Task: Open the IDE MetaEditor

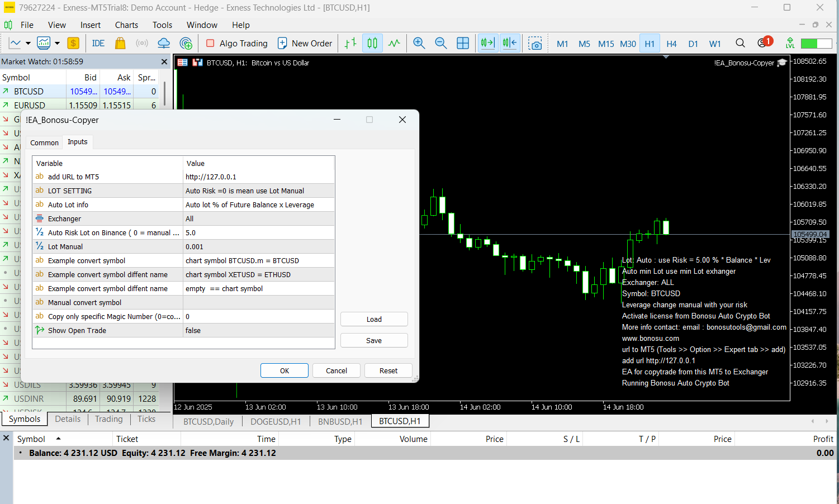Action: click(x=98, y=43)
